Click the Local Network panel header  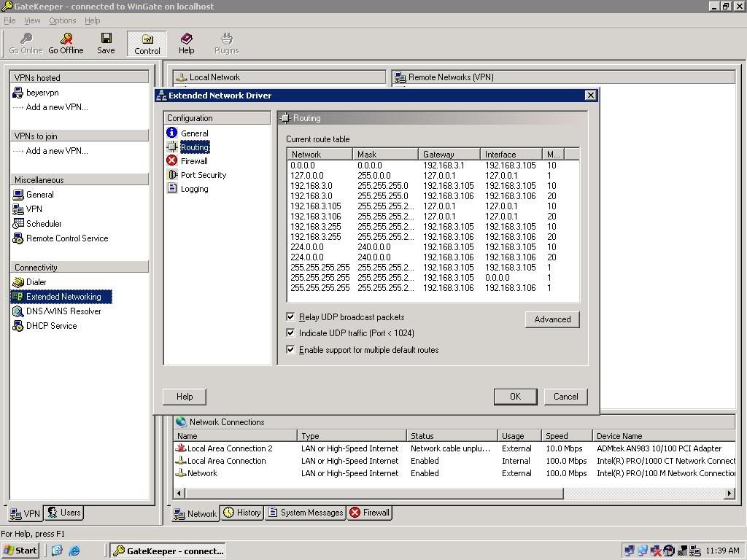(x=279, y=77)
